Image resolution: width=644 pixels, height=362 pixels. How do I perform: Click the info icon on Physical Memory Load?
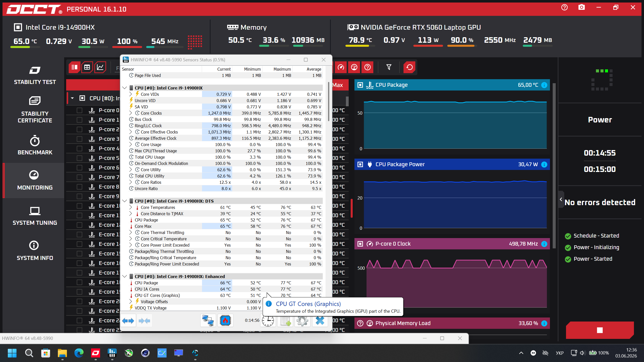544,323
